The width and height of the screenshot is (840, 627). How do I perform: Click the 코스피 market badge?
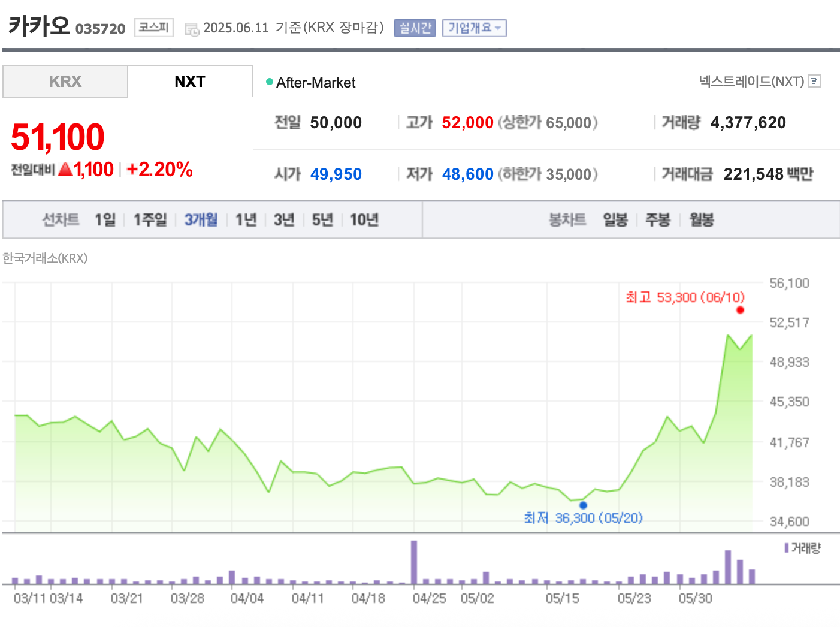[x=154, y=28]
